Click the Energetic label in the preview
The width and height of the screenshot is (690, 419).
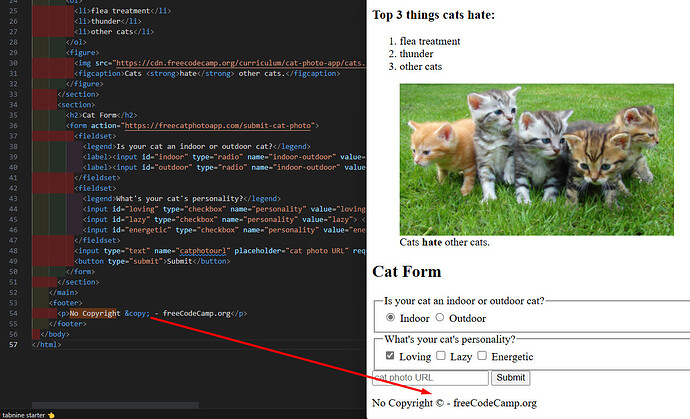[512, 357]
